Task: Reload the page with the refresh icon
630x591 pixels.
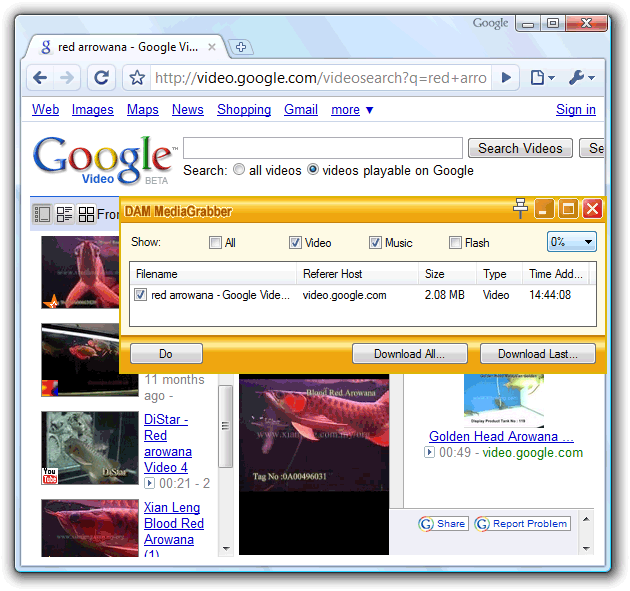Action: (x=101, y=78)
